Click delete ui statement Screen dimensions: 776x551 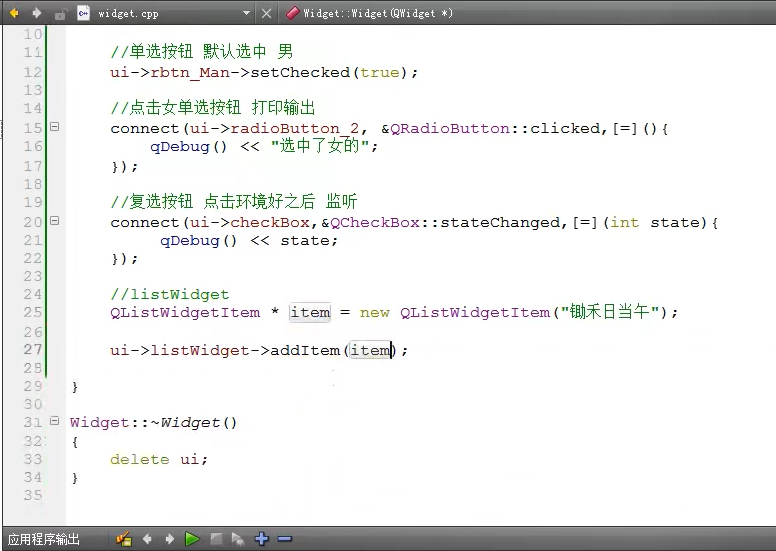158,459
